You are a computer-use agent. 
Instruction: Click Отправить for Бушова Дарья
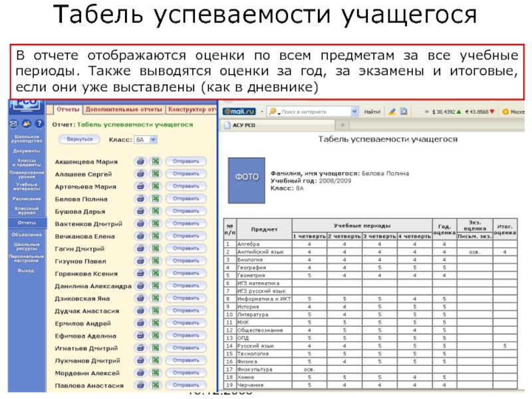[186, 211]
